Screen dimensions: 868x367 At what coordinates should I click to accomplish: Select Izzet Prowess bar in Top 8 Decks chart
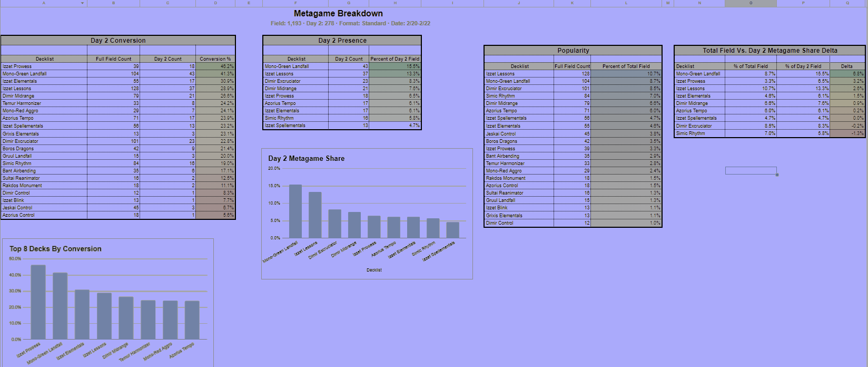(38, 302)
